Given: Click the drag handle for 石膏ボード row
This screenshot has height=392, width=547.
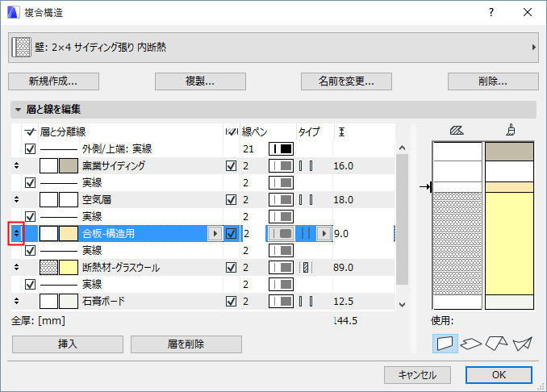Looking at the screenshot, I should 16,301.
